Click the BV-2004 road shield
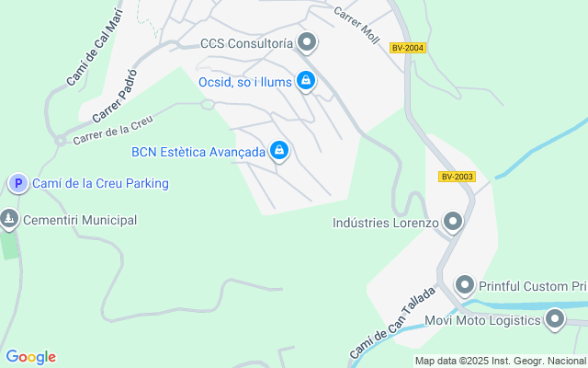This screenshot has height=368, width=588. [408, 48]
